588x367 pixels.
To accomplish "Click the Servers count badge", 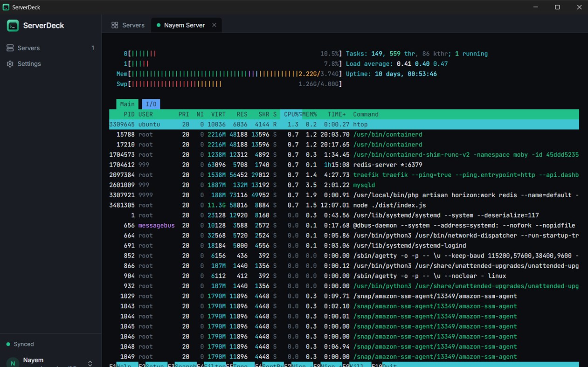I will click(x=93, y=48).
